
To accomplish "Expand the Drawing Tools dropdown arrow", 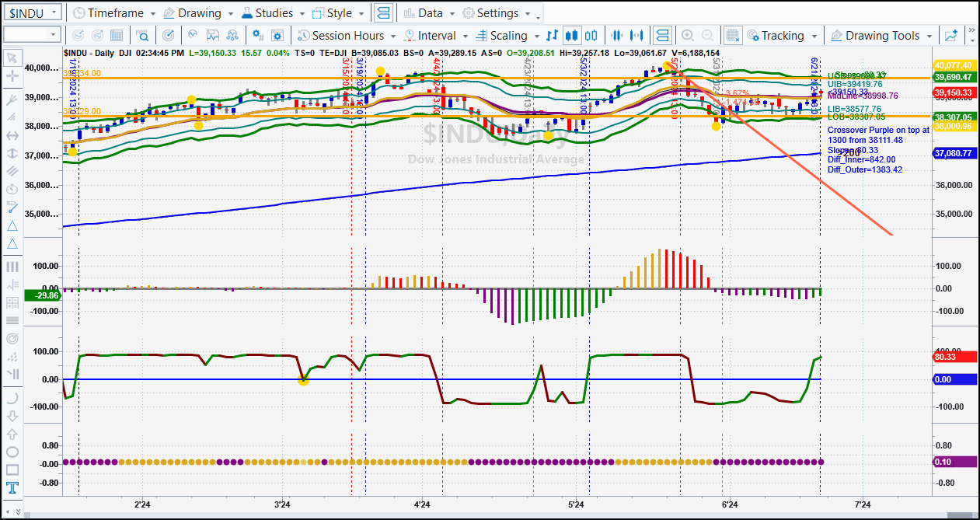I will tap(929, 36).
